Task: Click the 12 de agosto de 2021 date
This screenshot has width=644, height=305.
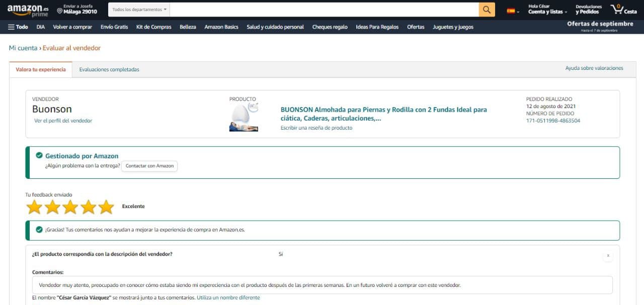Action: [551, 107]
